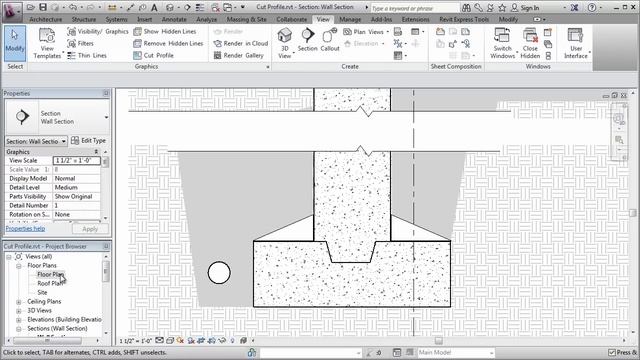Open the Section Wall Section type selector dropdown
This screenshot has width=640, height=360.
pos(106,117)
